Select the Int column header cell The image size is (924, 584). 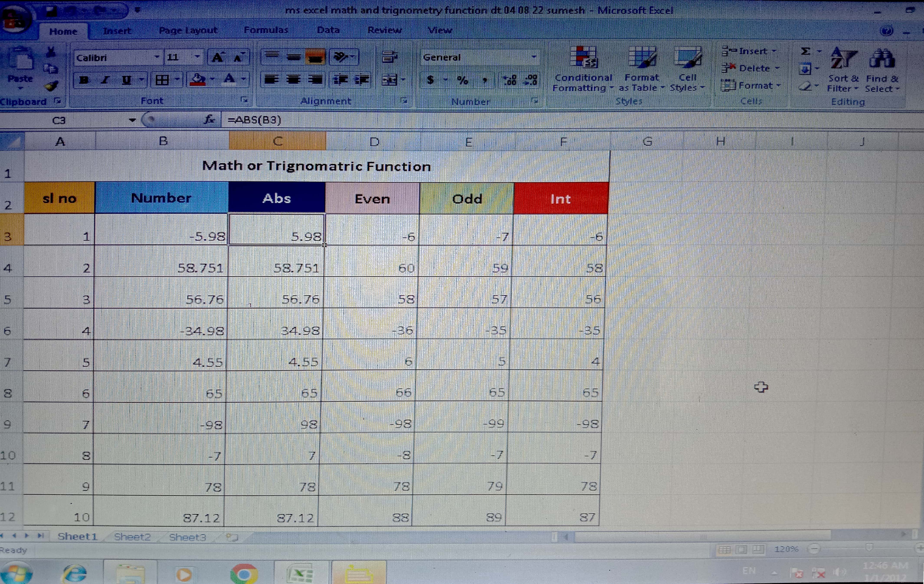pyautogui.click(x=561, y=199)
